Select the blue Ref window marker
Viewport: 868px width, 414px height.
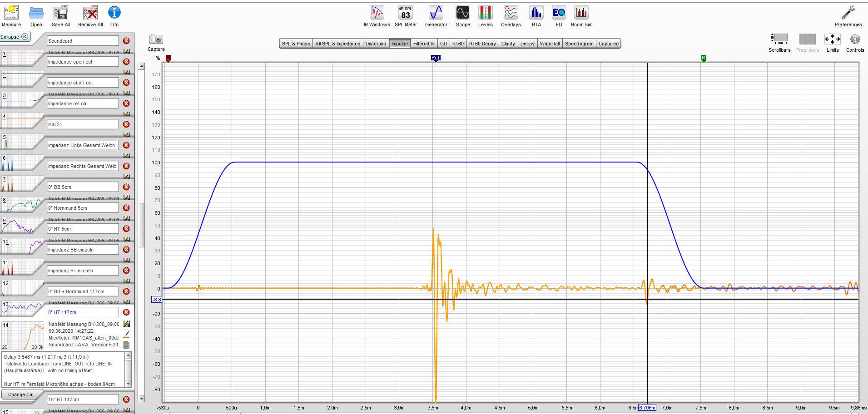tap(435, 58)
